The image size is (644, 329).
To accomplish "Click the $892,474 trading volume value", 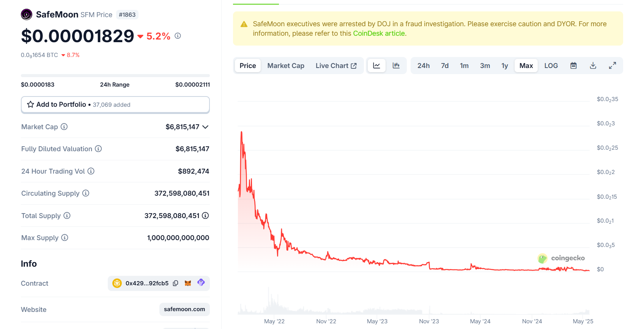I will [x=194, y=171].
